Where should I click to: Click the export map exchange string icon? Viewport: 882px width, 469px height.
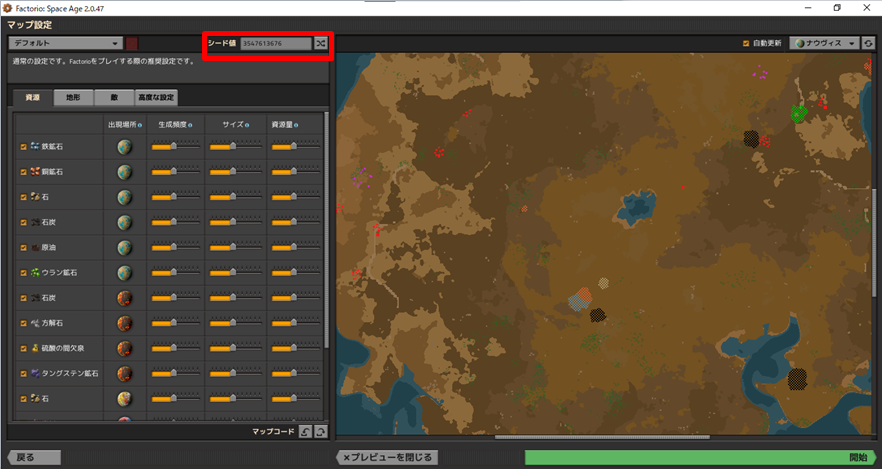coord(321,431)
